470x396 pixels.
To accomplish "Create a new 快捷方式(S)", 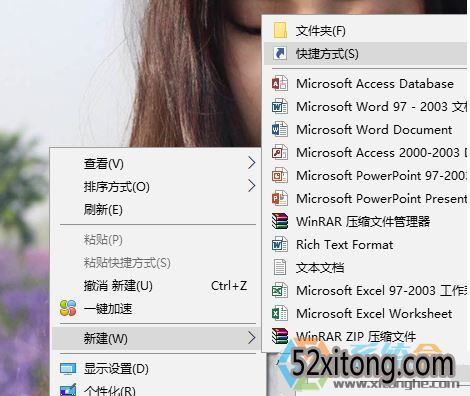I will pos(366,53).
